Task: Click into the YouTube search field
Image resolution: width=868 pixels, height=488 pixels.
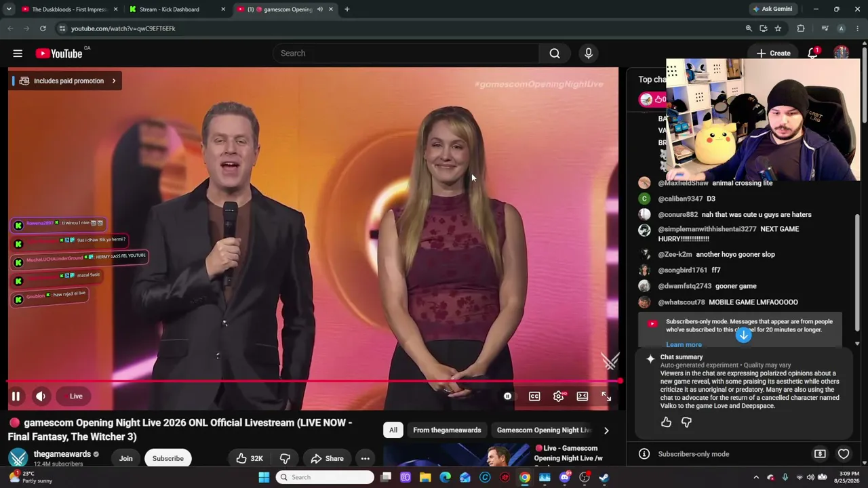Action: [406, 54]
